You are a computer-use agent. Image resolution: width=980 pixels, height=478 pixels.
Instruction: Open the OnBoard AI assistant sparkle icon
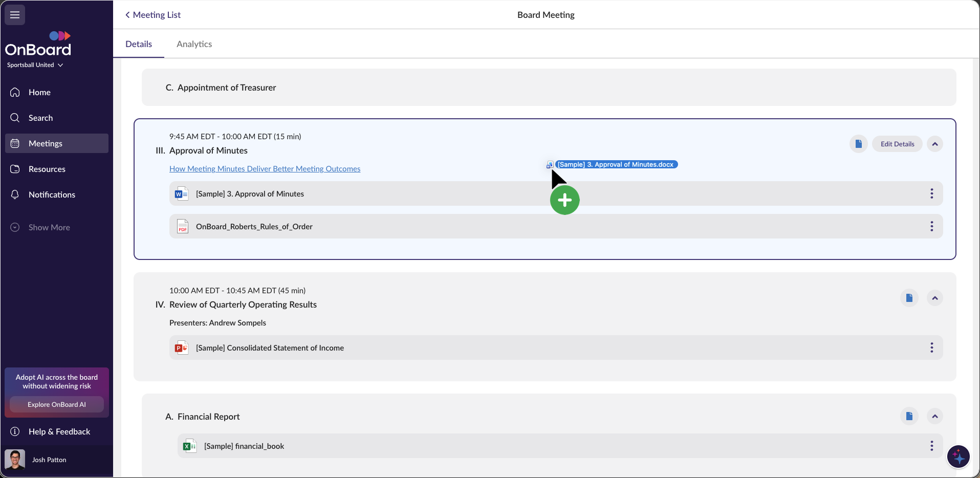[x=958, y=457]
